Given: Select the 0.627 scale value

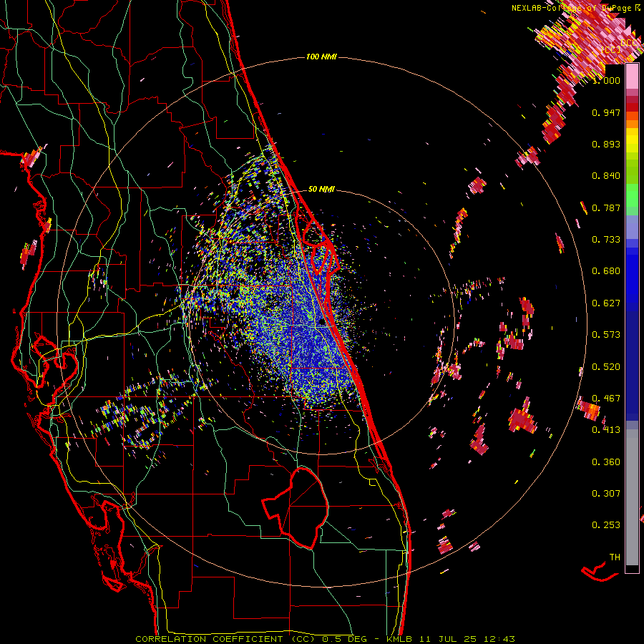Looking at the screenshot, I should point(606,303).
